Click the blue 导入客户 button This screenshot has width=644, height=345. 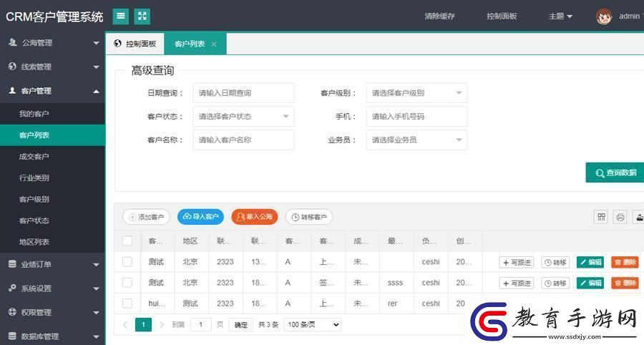click(x=200, y=216)
